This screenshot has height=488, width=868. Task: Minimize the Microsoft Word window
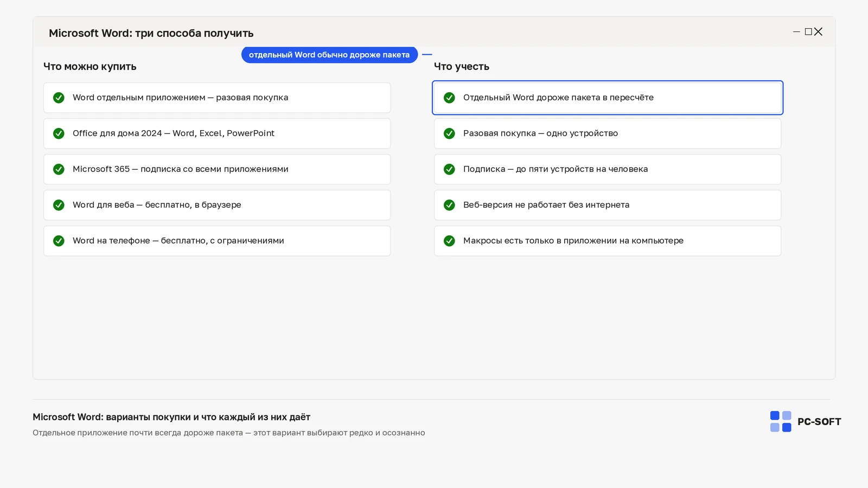[796, 32]
